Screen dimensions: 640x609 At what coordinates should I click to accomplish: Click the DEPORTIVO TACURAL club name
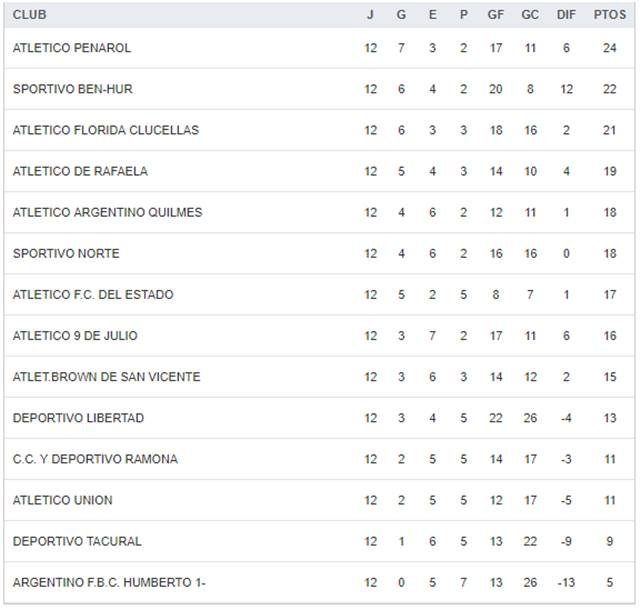(76, 541)
